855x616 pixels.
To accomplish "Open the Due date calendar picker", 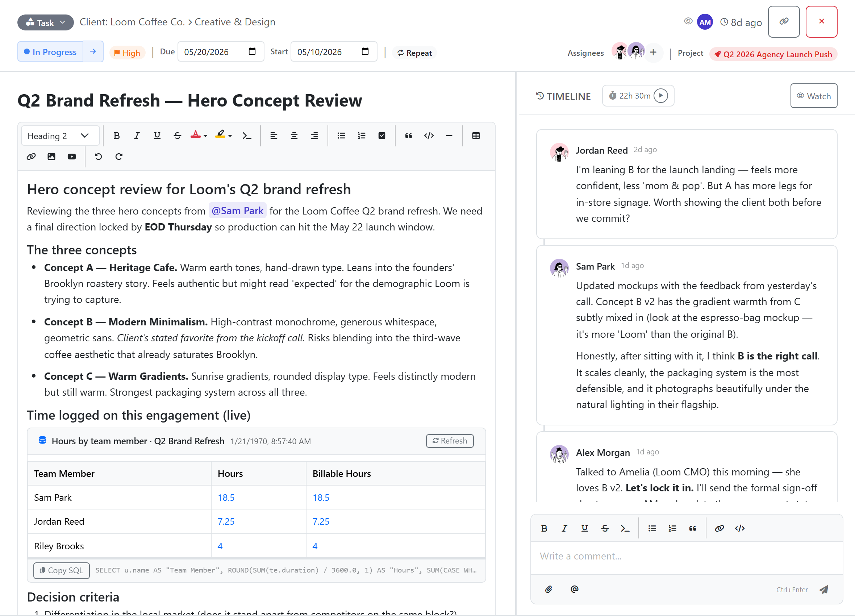I will (x=252, y=51).
